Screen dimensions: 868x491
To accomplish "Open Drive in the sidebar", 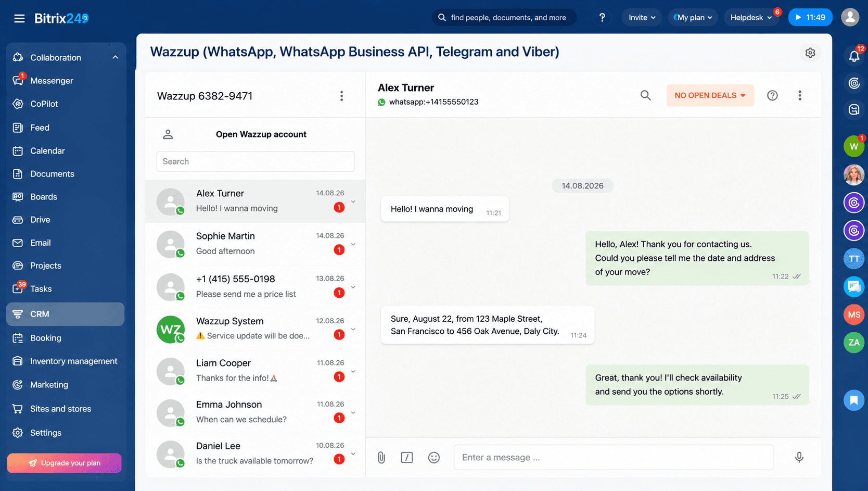I will coord(66,220).
